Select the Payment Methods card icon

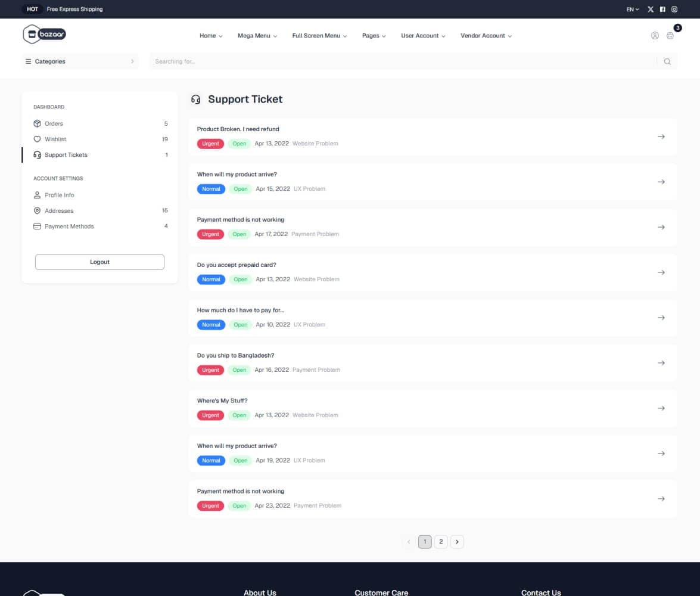pyautogui.click(x=37, y=226)
